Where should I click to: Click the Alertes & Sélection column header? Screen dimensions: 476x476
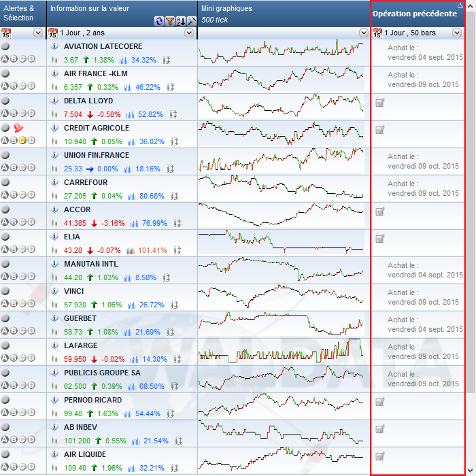coord(23,14)
